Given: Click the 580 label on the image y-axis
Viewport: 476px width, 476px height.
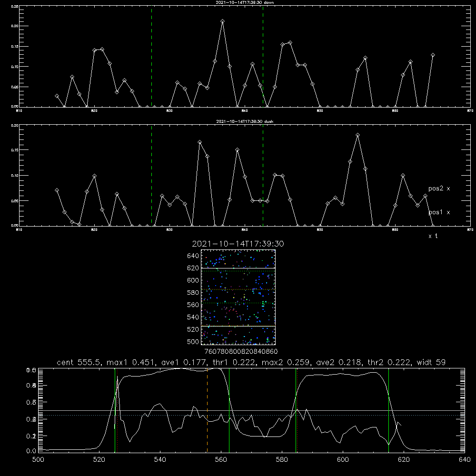Looking at the screenshot, I should 193,293.
